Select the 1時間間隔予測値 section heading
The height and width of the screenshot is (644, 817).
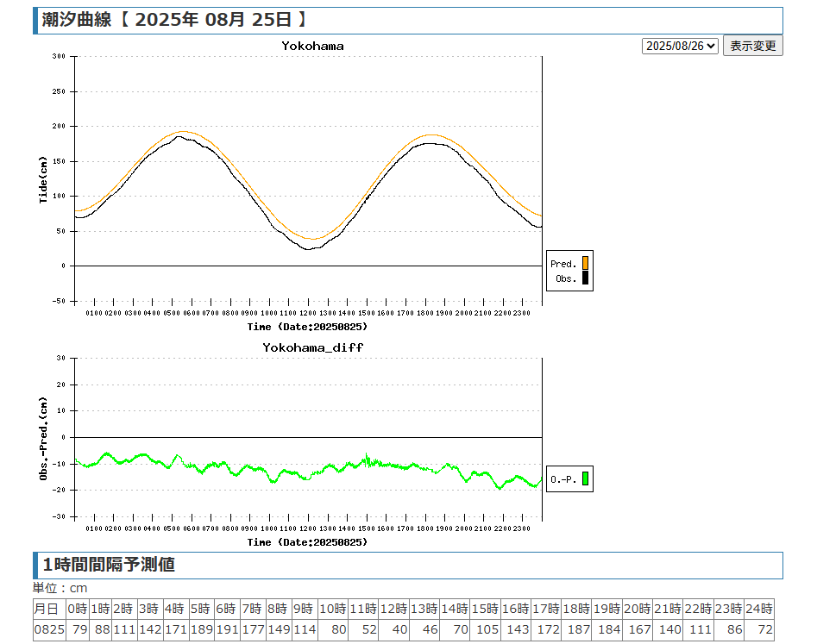(109, 565)
